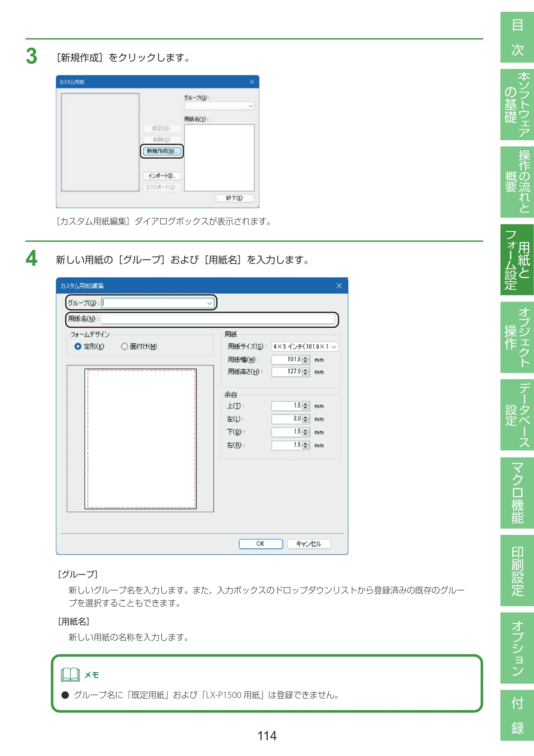Open the マクロ機能 side tab

click(517, 493)
